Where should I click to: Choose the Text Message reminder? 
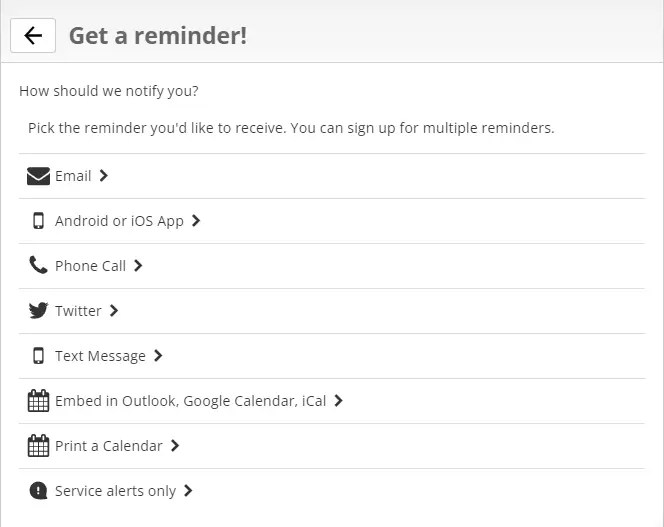pos(100,356)
